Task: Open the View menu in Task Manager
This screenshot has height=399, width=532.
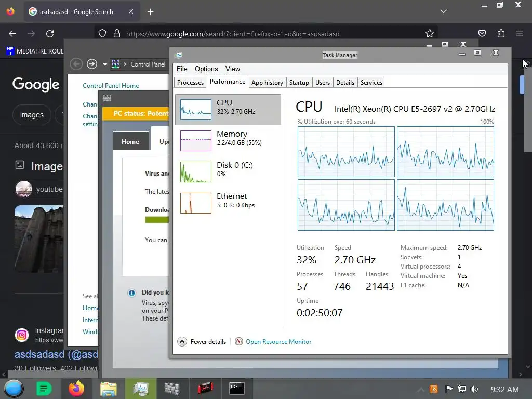Action: [x=233, y=69]
